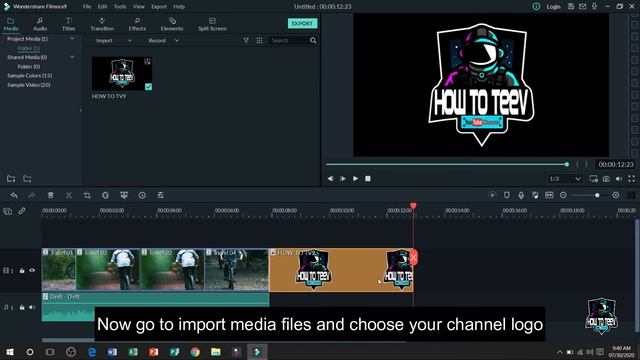Image resolution: width=640 pixels, height=360 pixels.
Task: Lock audio track 1
Action: click(x=22, y=307)
